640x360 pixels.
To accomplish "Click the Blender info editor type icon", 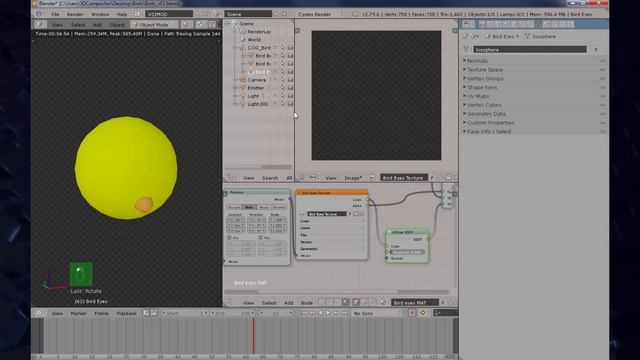I will (39, 14).
